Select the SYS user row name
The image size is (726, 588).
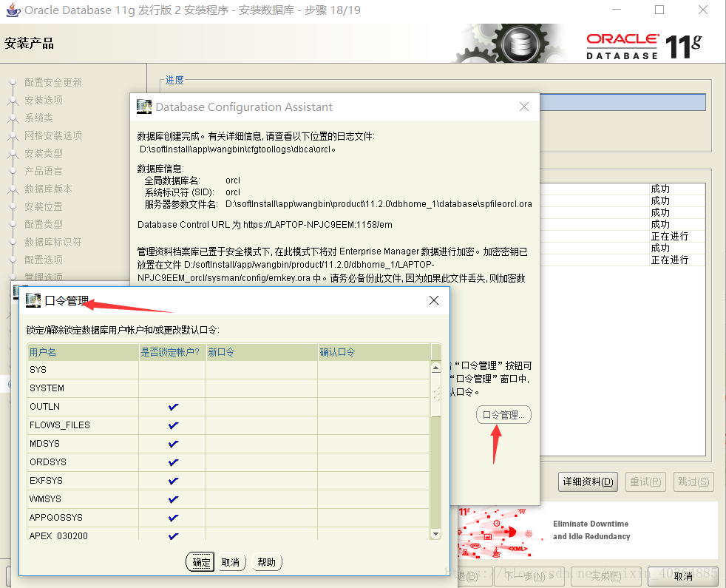click(38, 370)
